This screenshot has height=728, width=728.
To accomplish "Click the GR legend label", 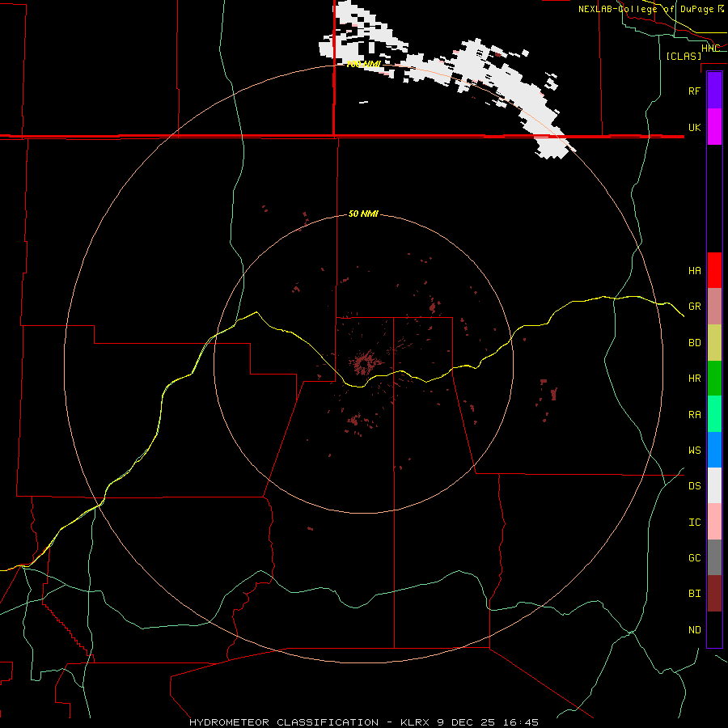I will tap(694, 307).
